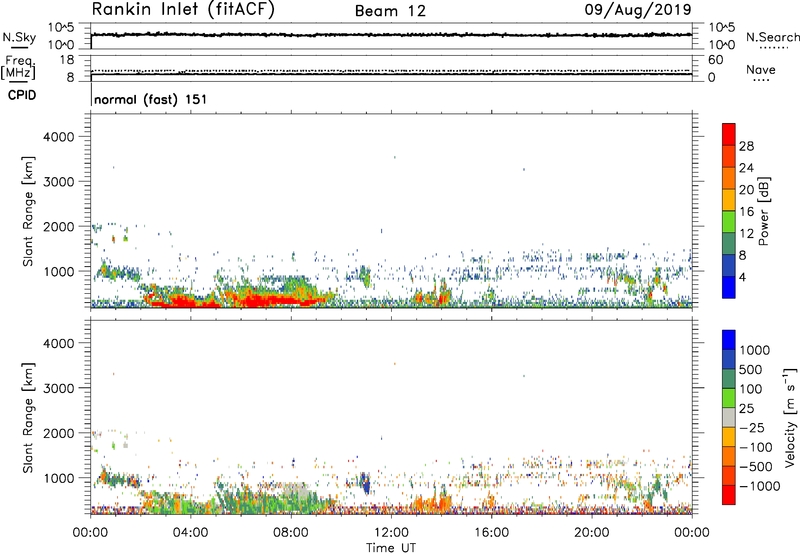Click the 'Time UT' axis title
Image resolution: width=800 pixels, height=554 pixels.
[391, 548]
